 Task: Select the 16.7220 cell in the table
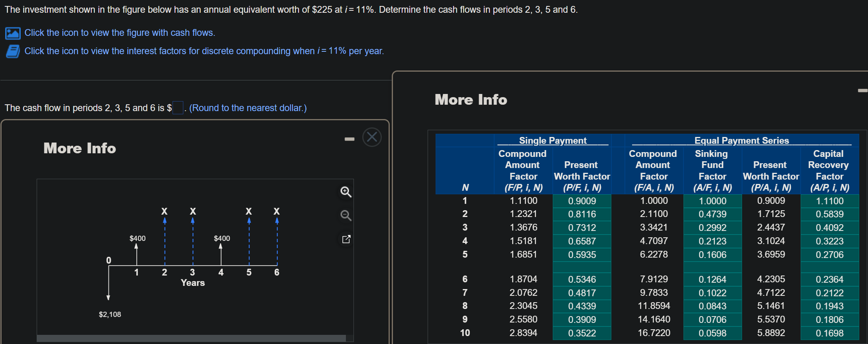(x=654, y=333)
